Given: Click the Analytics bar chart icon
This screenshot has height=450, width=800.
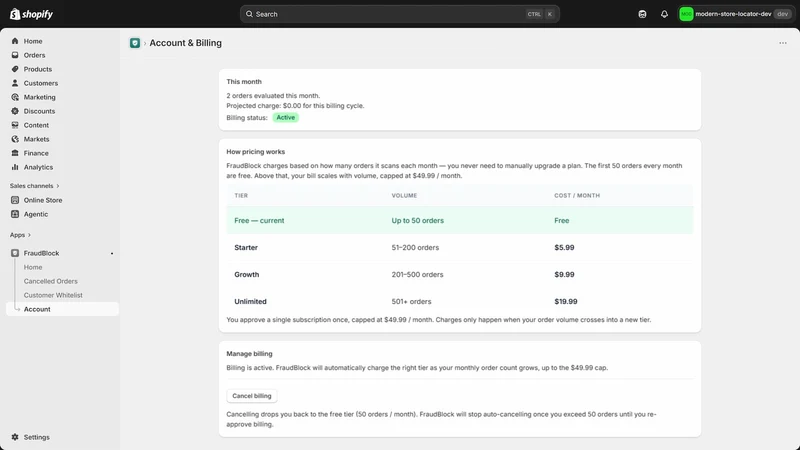Looking at the screenshot, I should pos(15,167).
